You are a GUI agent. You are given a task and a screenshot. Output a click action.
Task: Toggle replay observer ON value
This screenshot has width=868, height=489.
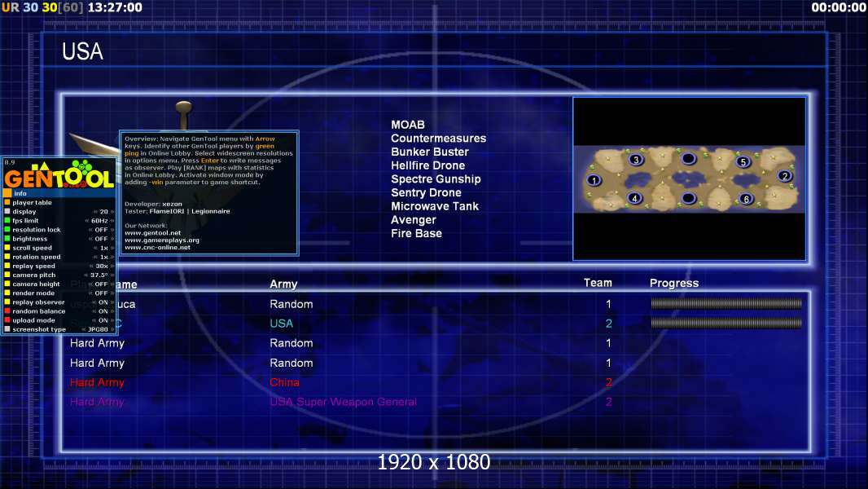point(103,302)
